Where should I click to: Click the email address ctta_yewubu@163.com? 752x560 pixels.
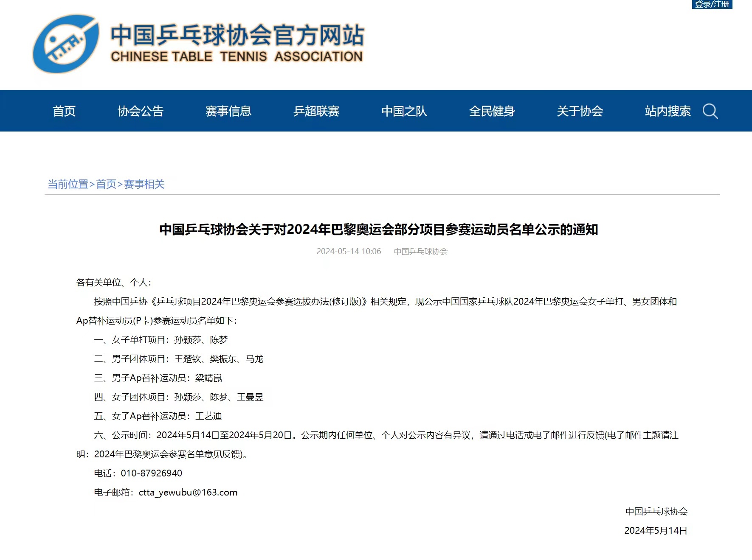pos(188,493)
